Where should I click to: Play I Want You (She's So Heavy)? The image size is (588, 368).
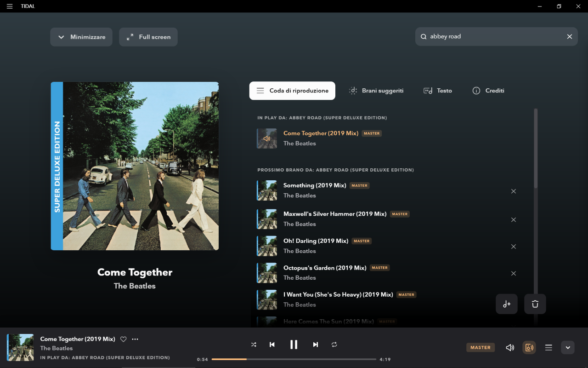[338, 294]
